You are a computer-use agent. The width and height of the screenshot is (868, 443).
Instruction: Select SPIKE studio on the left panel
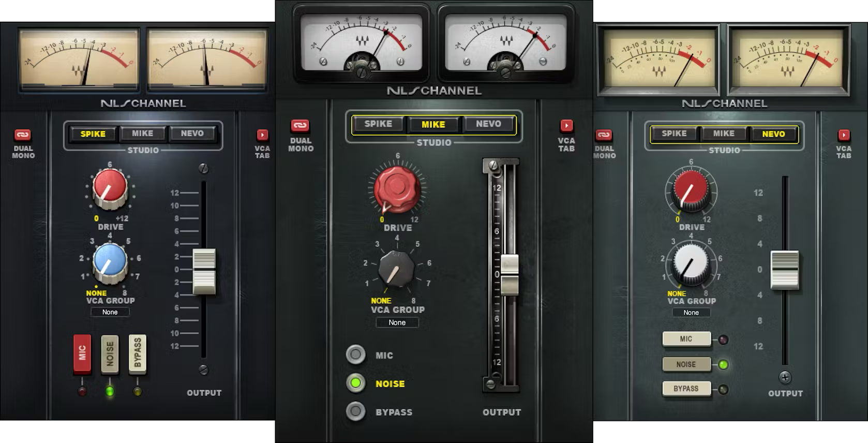point(93,134)
